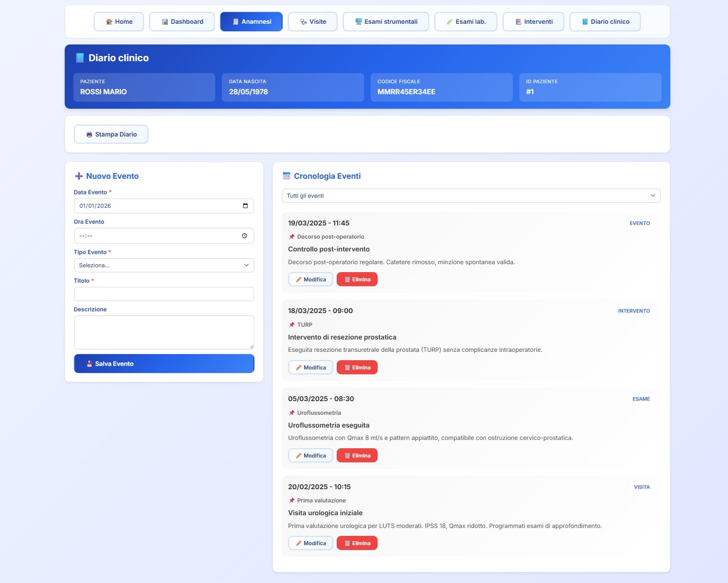Click the stethoscope icon in Visite tab
728x583 pixels.
[x=303, y=22]
